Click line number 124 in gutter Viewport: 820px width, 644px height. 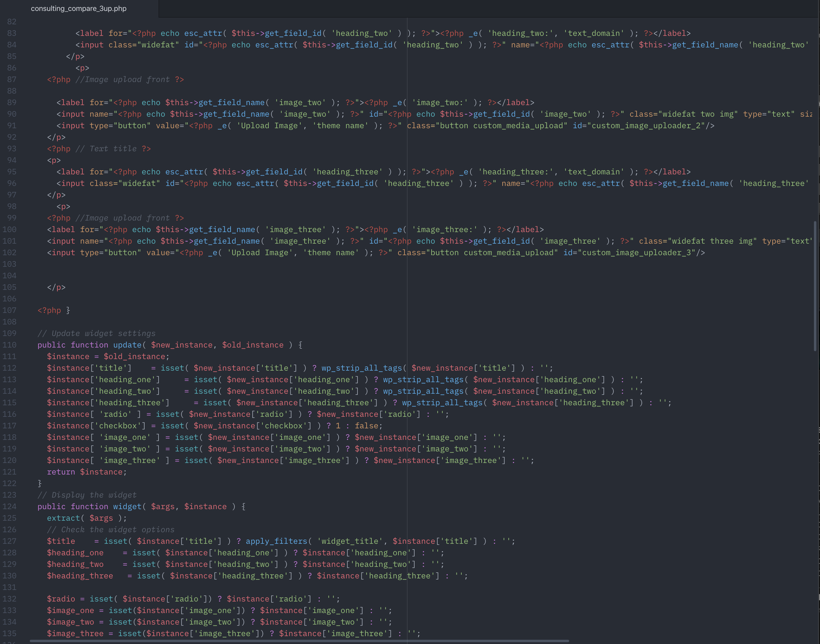pos(9,506)
